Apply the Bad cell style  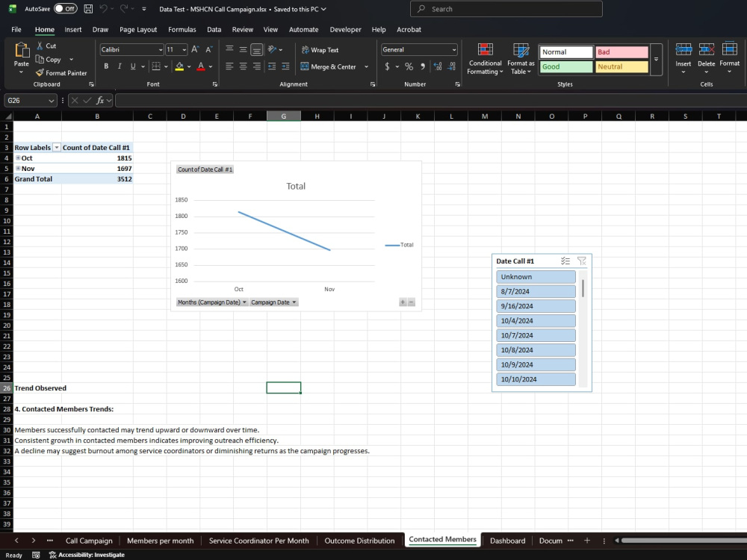point(622,52)
